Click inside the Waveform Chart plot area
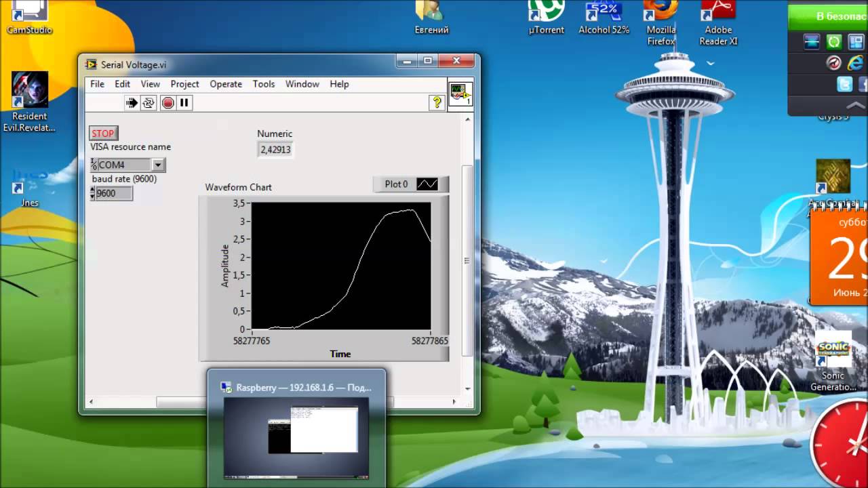This screenshot has height=488, width=868. point(341,266)
